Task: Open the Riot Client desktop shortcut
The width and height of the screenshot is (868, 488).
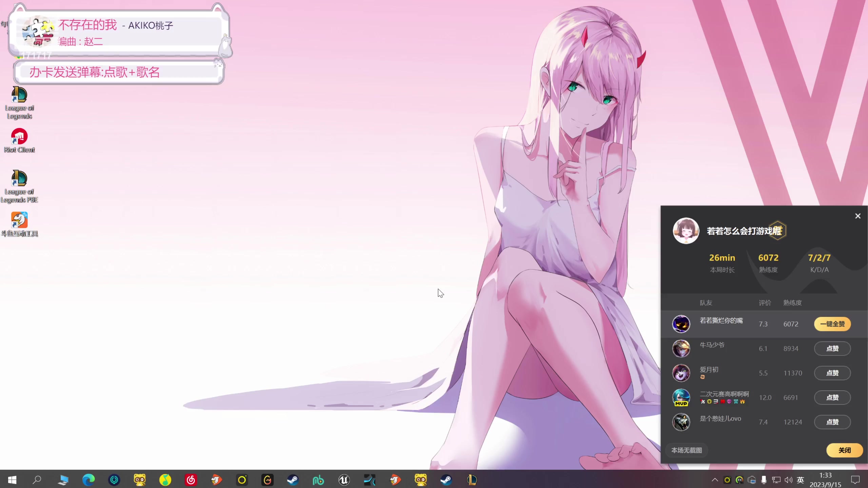Action: [x=19, y=140]
